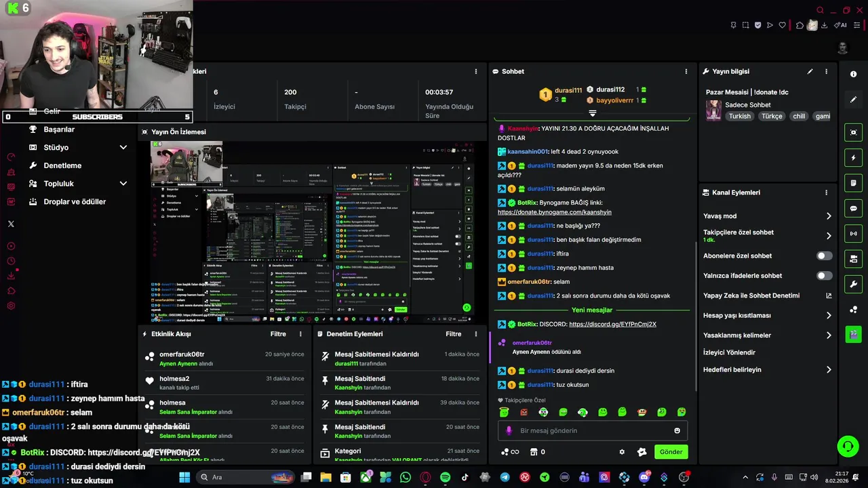
Task: Click the stream preview thumbnail
Action: (311, 232)
